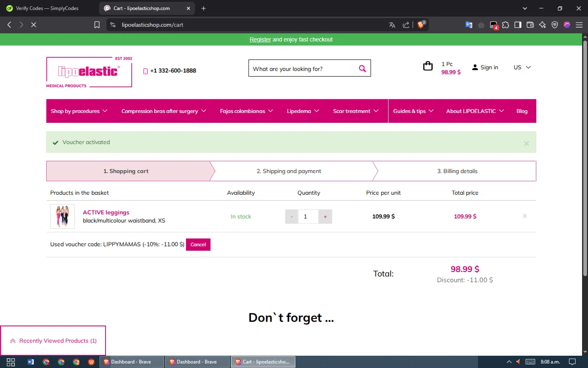
Task: Show hidden system tray icons
Action: pyautogui.click(x=509, y=362)
